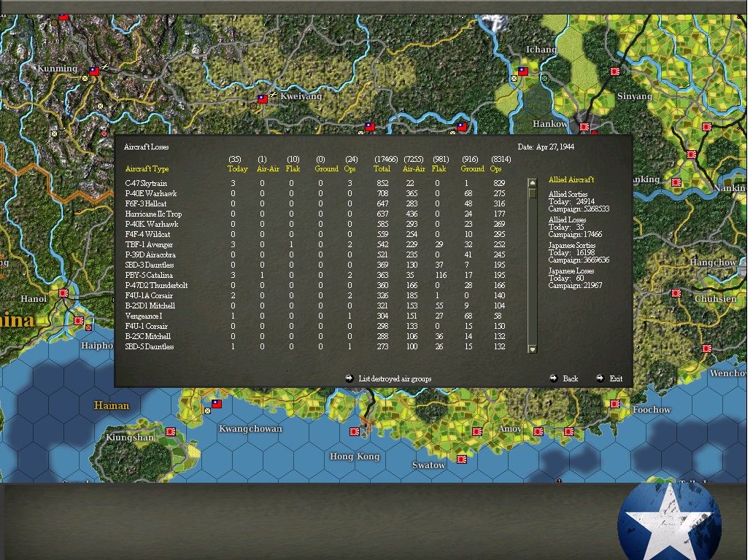
Task: Sort by campaign Total column header
Action: pyautogui.click(x=382, y=169)
